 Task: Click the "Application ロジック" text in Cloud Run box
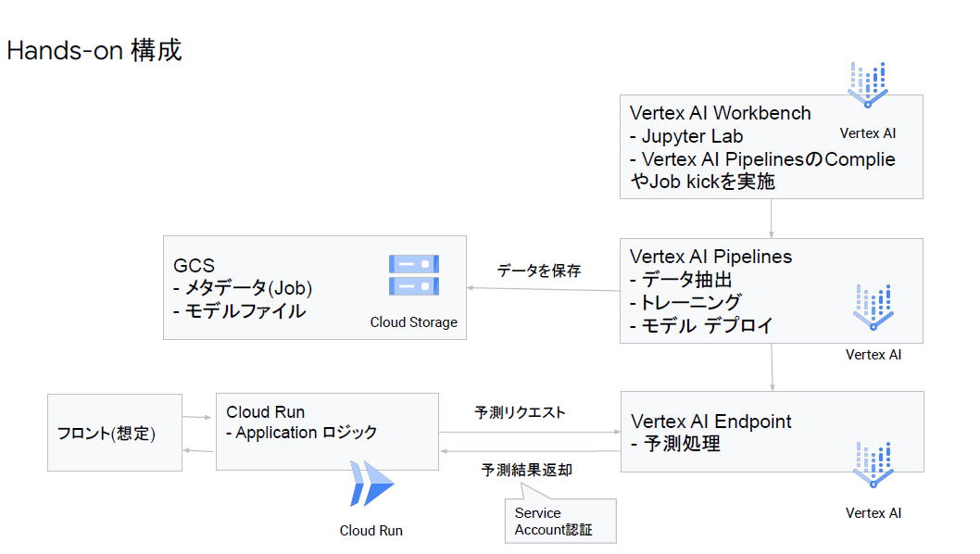click(x=302, y=433)
